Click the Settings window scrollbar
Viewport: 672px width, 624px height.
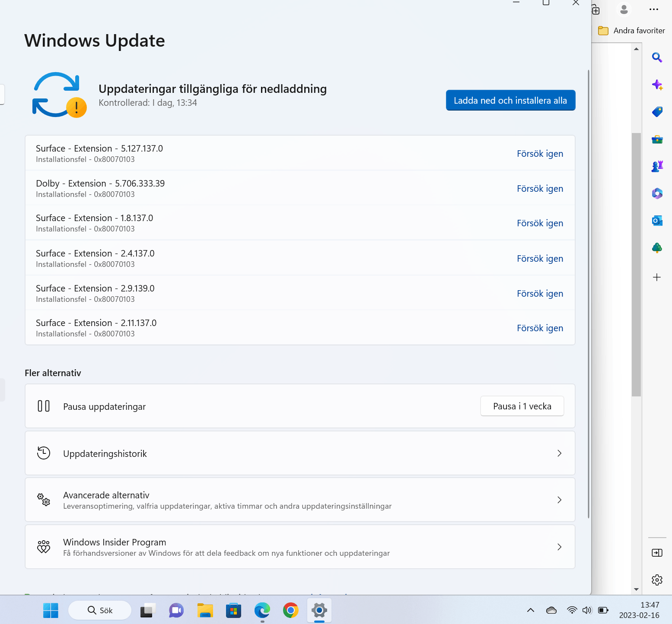tap(589, 294)
